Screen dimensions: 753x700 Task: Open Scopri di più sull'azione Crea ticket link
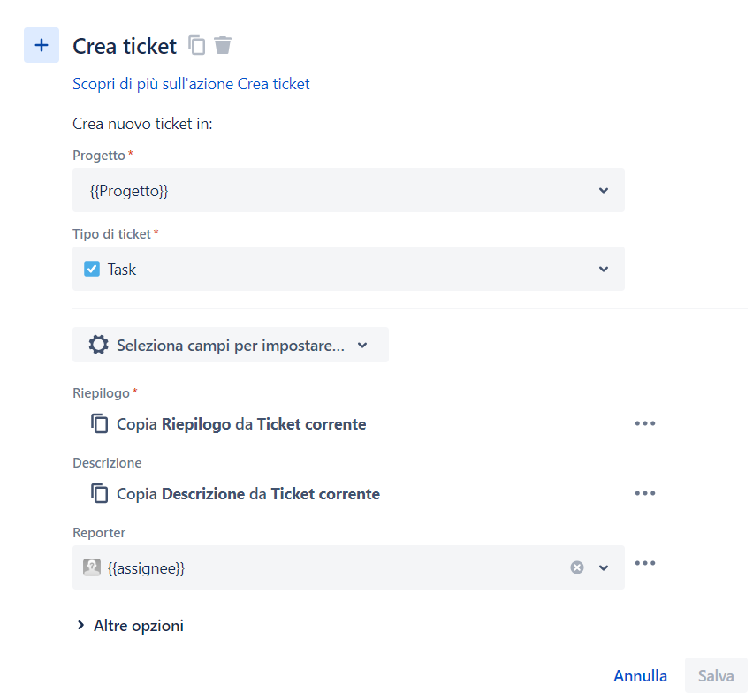191,84
